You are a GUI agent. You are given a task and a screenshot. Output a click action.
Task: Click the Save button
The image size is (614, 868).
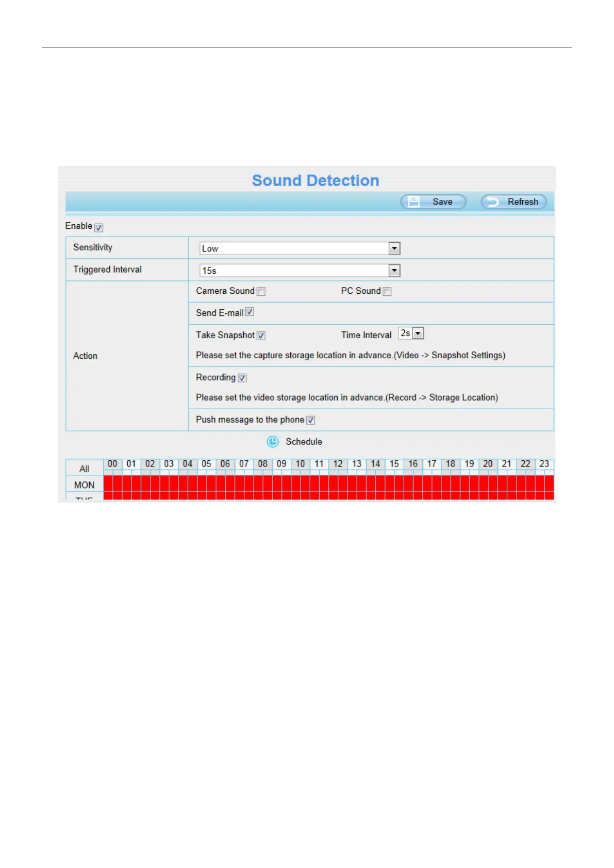click(x=434, y=202)
